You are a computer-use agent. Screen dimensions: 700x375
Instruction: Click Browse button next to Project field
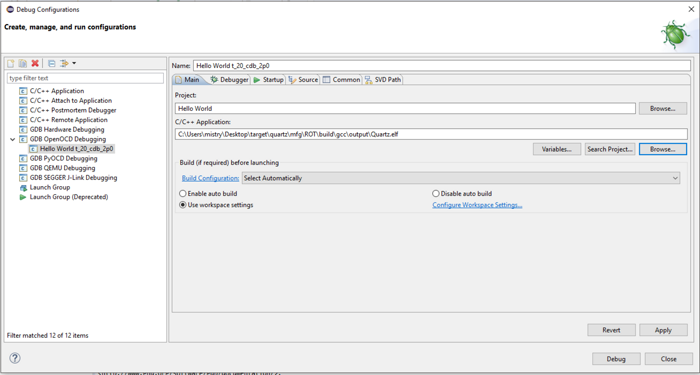[x=662, y=108]
